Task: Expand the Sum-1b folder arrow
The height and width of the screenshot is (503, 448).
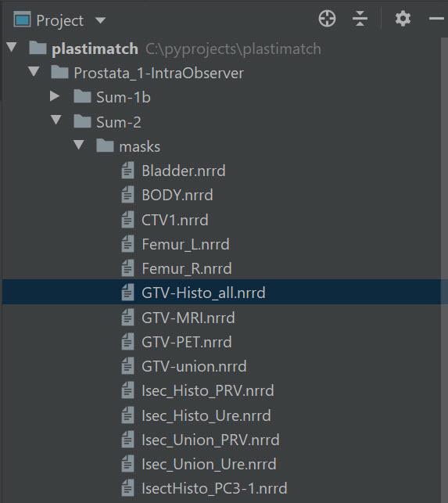Action: 55,96
